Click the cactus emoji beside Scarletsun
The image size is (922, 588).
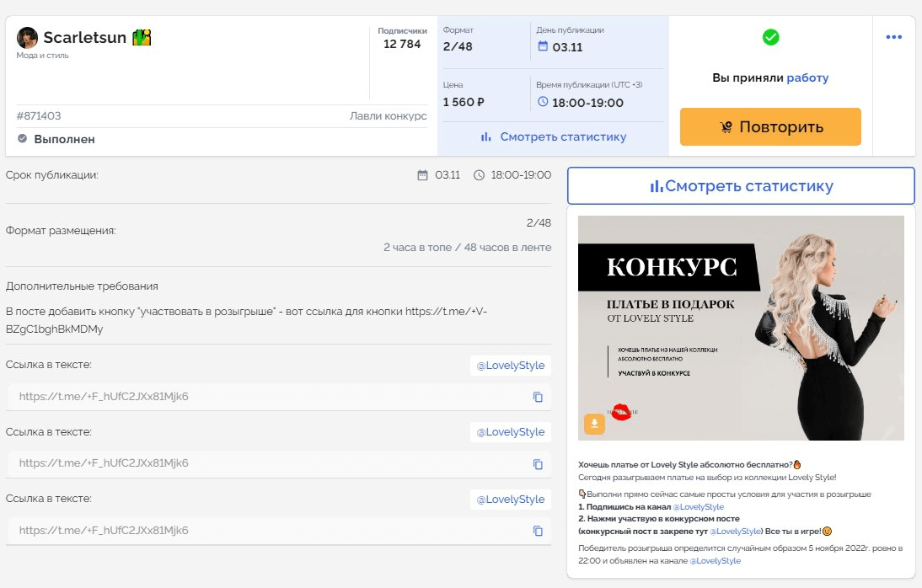tap(142, 38)
